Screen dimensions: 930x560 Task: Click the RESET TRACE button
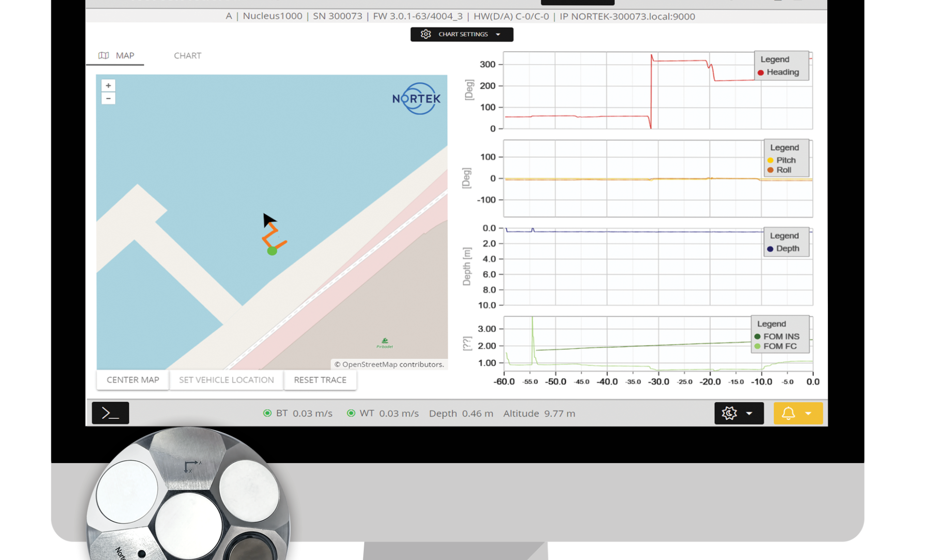click(320, 380)
